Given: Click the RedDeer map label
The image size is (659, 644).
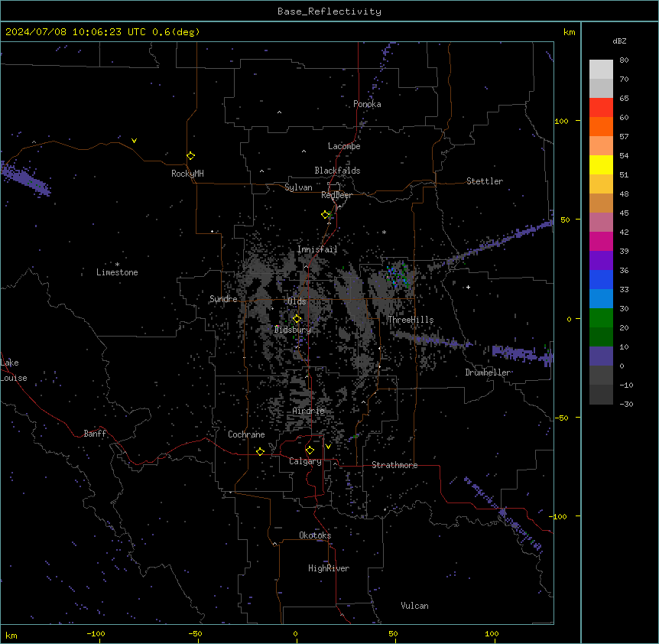Looking at the screenshot, I should (x=336, y=195).
